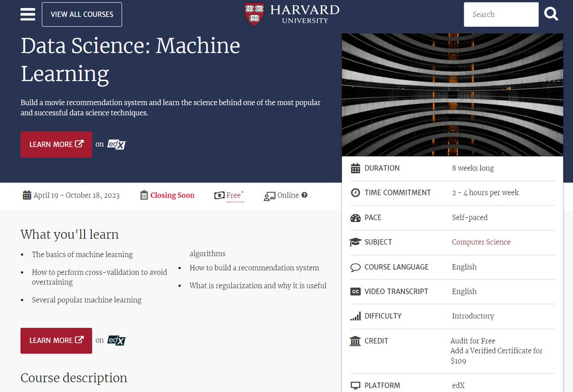Click the English value for Video Transcript

point(464,291)
